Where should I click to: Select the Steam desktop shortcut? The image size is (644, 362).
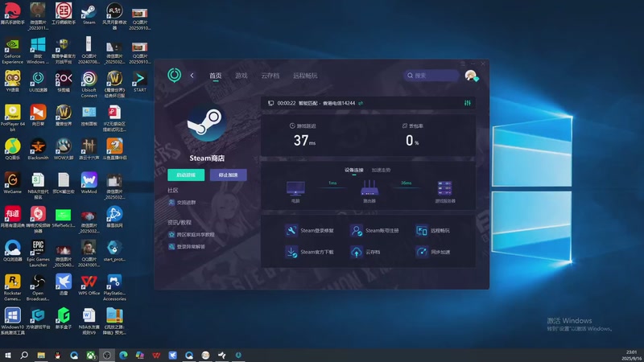pyautogui.click(x=89, y=14)
